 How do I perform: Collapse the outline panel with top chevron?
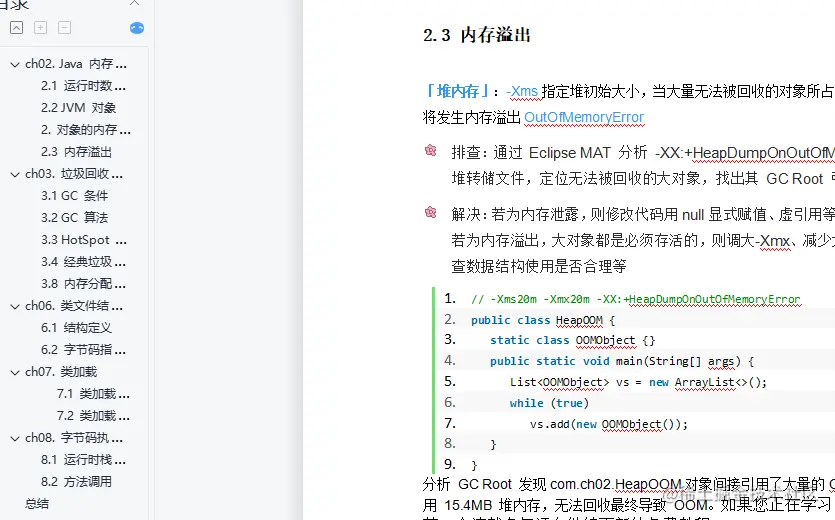click(x=135, y=3)
